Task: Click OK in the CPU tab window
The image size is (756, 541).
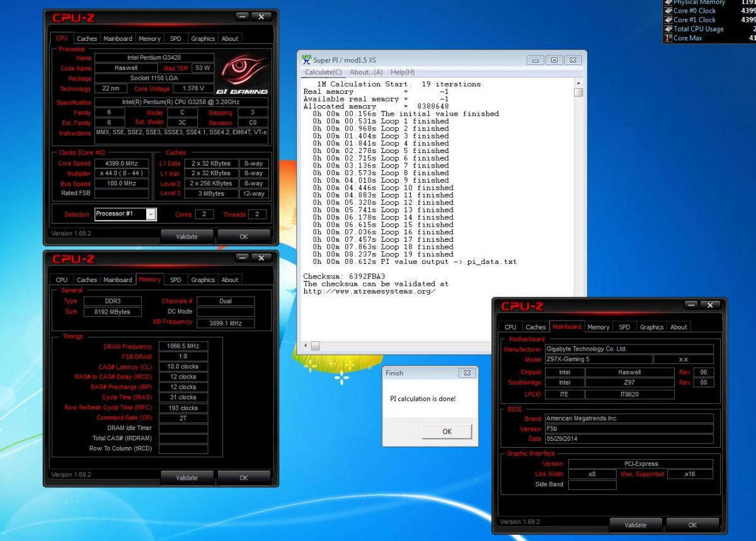Action: pyautogui.click(x=244, y=237)
